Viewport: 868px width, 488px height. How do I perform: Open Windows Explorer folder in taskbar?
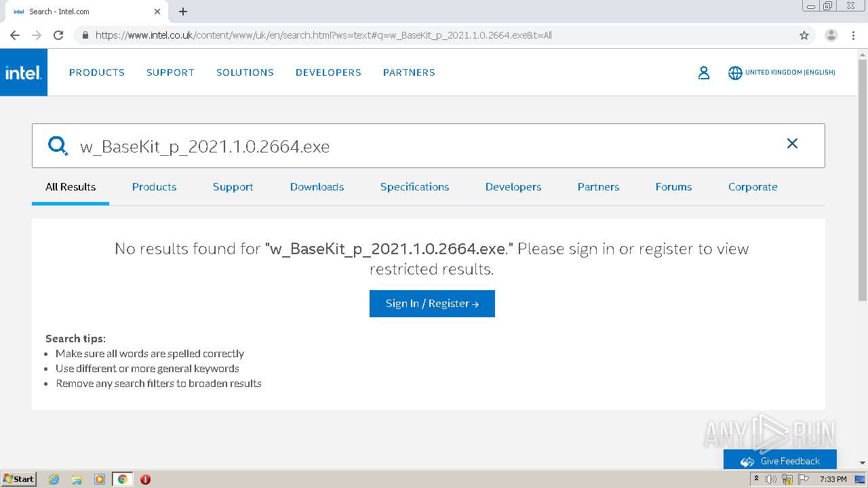pyautogui.click(x=77, y=479)
